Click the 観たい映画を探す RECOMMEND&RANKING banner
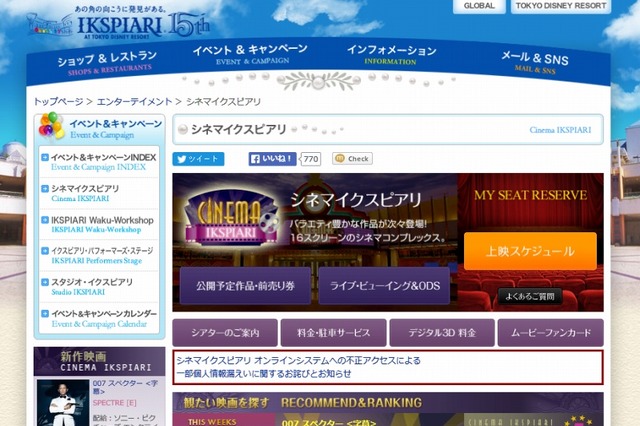 (x=388, y=403)
